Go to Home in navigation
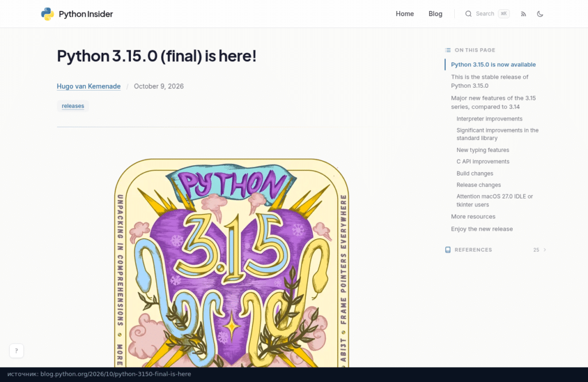 405,14
